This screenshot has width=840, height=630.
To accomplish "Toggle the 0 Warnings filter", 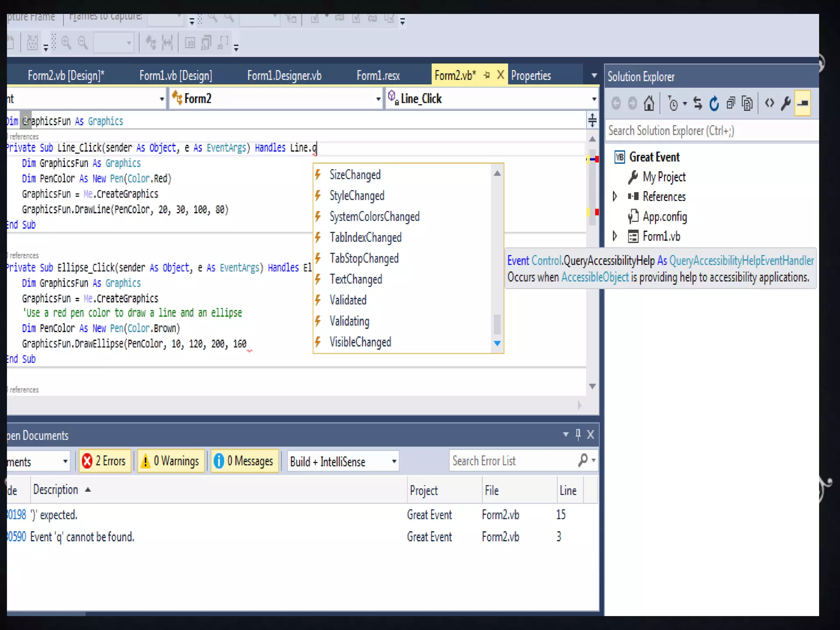I will click(171, 461).
